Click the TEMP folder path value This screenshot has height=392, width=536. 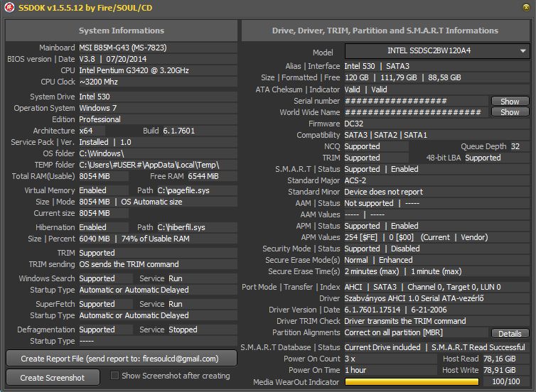point(149,165)
